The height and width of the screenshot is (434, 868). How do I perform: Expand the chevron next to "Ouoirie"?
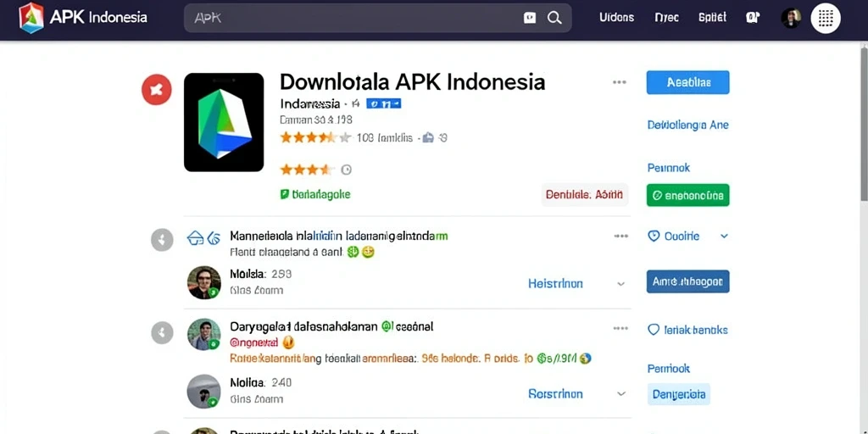(724, 236)
